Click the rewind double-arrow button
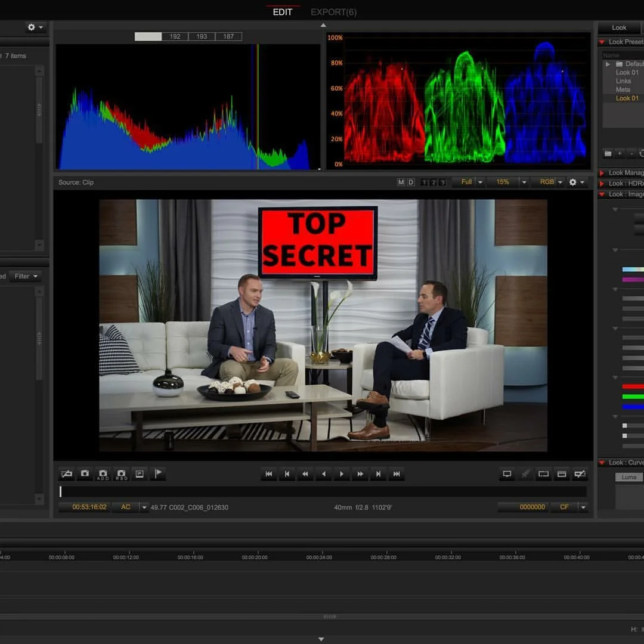Screen dimensions: 644x644 (305, 474)
